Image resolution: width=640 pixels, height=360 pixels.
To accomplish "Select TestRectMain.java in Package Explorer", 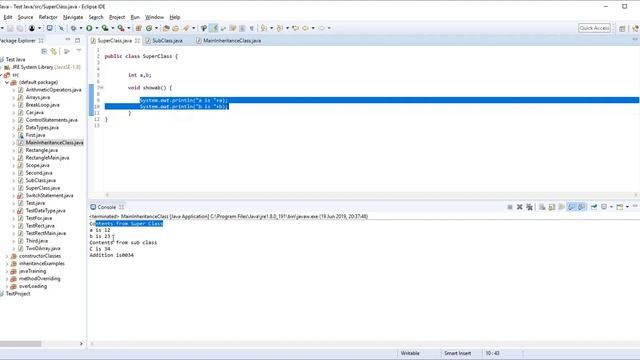I will (x=45, y=233).
